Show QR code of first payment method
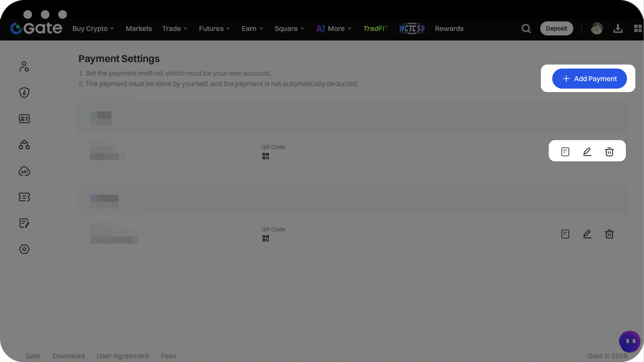The width and height of the screenshot is (644, 362). pos(266,156)
